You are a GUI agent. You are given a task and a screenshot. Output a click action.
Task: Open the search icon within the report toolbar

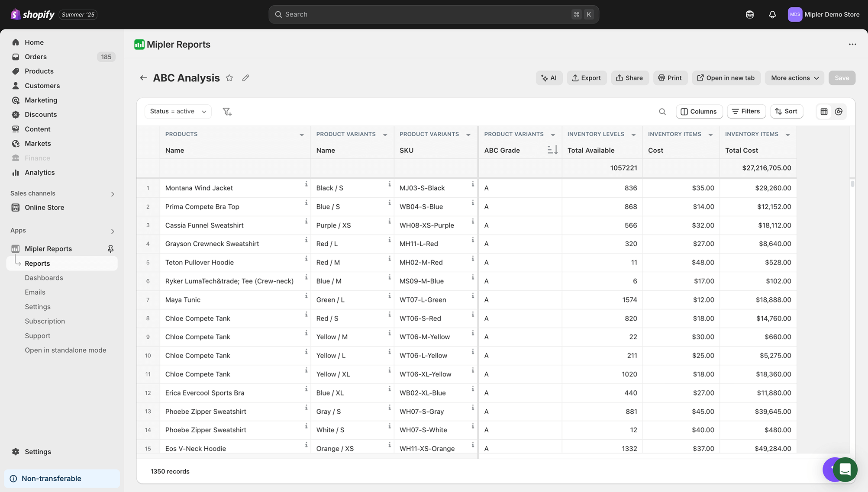662,112
